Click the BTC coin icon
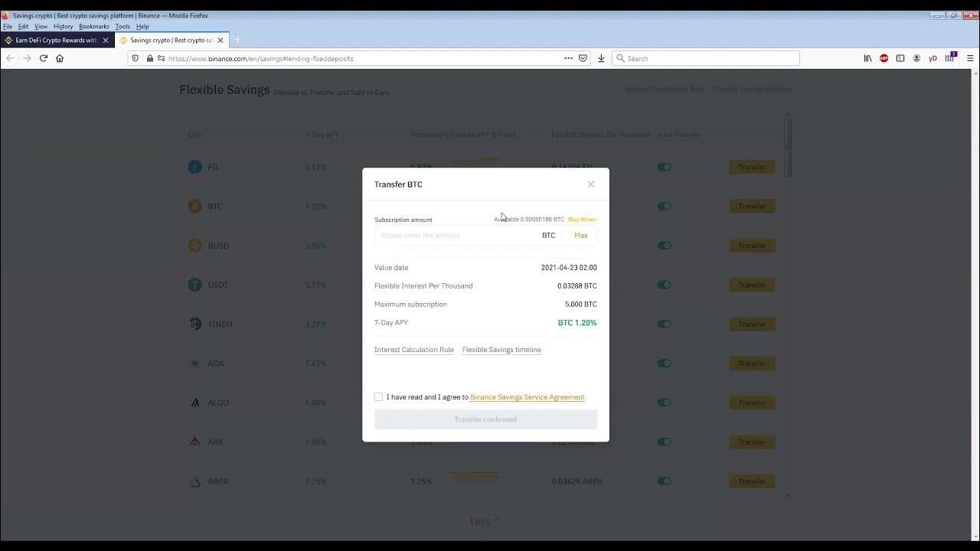980x551 pixels. [x=194, y=206]
